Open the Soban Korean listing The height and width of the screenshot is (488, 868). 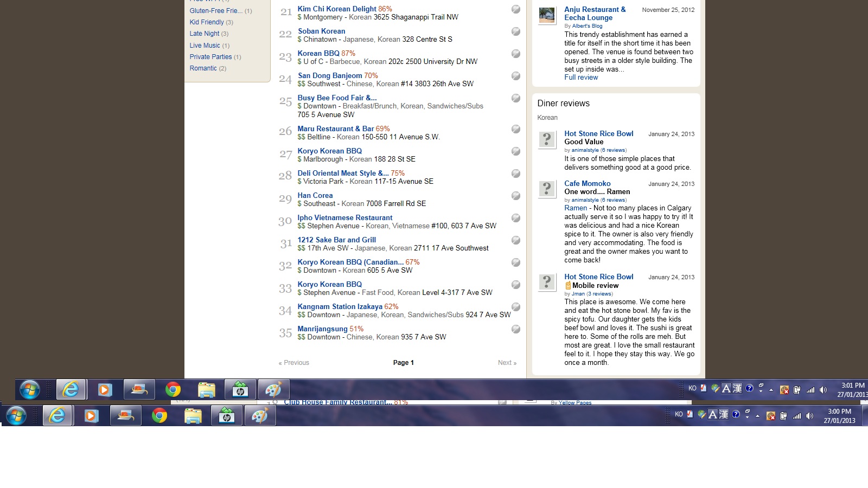(321, 31)
